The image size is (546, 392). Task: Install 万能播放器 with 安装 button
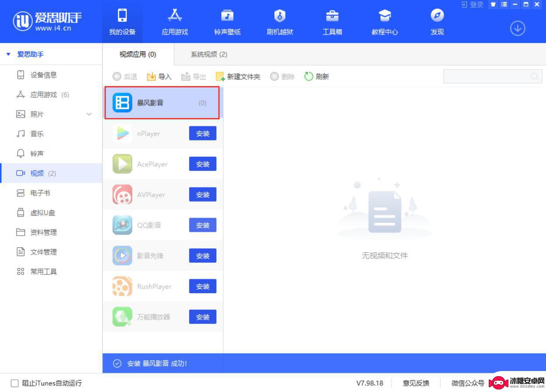[x=203, y=317]
